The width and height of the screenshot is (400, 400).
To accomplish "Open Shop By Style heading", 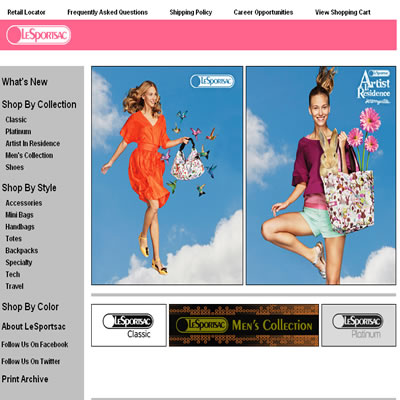I will pos(29,188).
